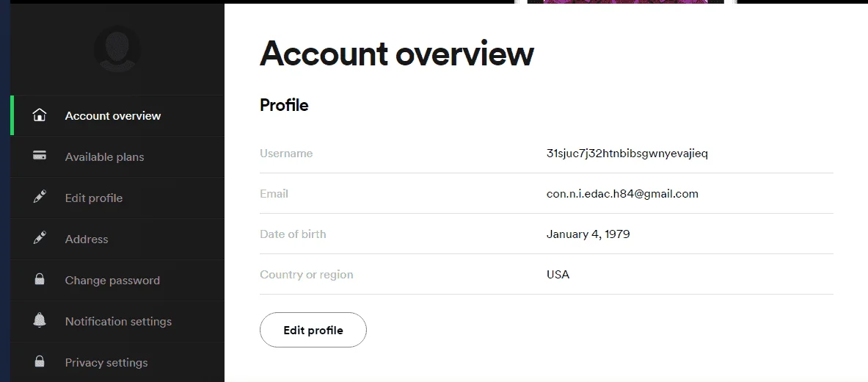The image size is (868, 382).
Task: Click the lock icon beside Change password
Action: pyautogui.click(x=40, y=279)
